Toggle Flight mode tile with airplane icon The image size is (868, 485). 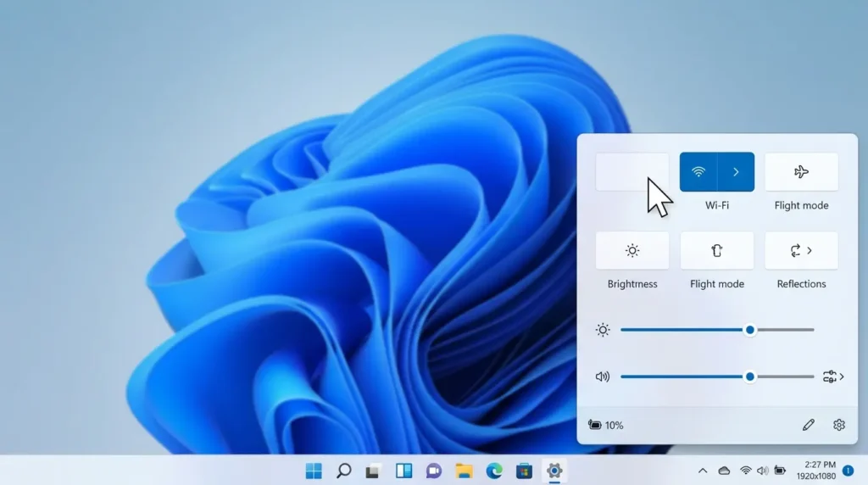(801, 172)
